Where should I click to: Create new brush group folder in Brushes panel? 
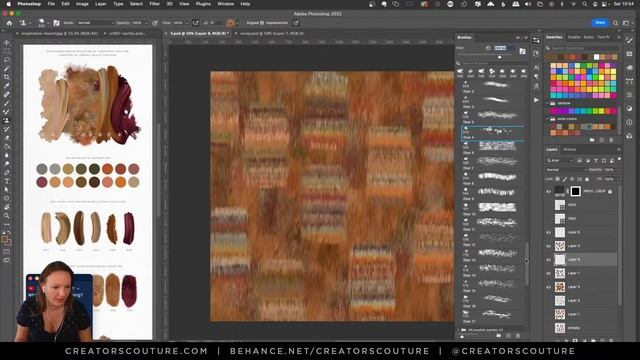point(498,336)
